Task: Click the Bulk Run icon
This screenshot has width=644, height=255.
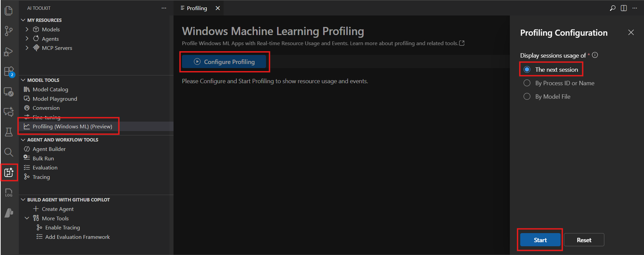Action: (27, 158)
